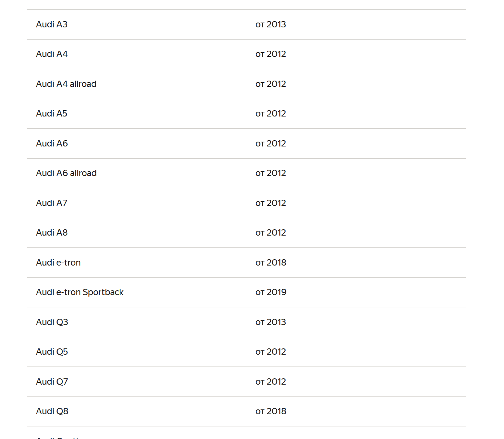Click 'от 2019' year for e-tron Sportback
Viewport: 504px width, 439px height.
pyautogui.click(x=271, y=292)
